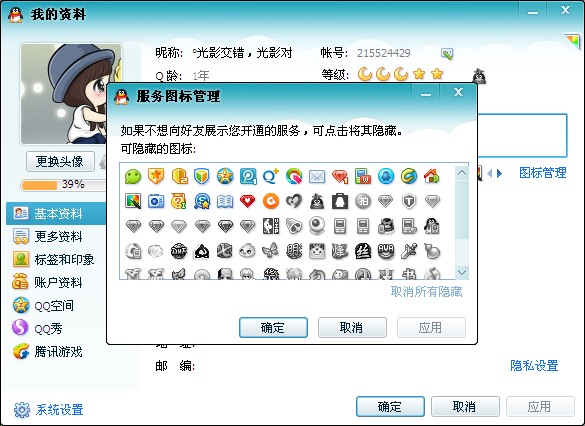Select the gray gourd icon
This screenshot has height=426, width=585.
432,251
